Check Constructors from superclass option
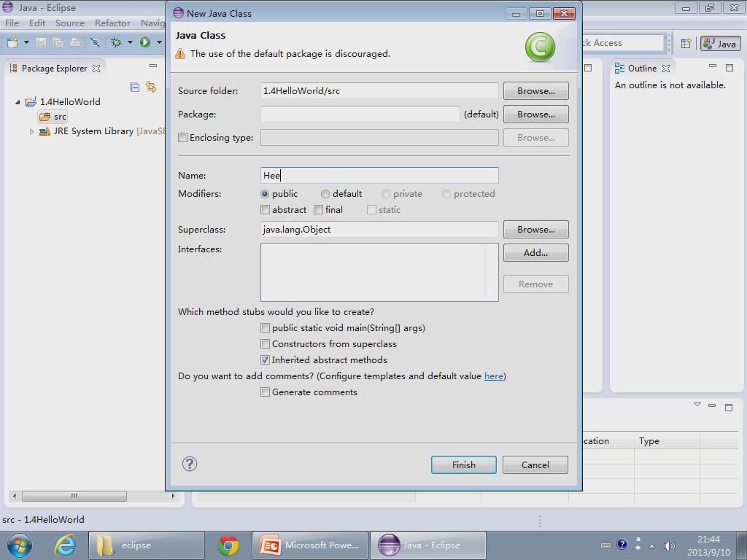 265,344
